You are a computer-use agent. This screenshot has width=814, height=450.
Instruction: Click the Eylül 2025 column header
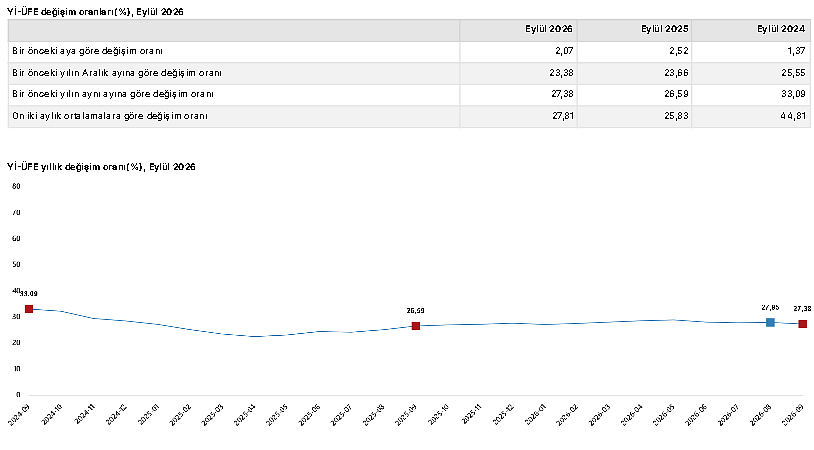[664, 29]
